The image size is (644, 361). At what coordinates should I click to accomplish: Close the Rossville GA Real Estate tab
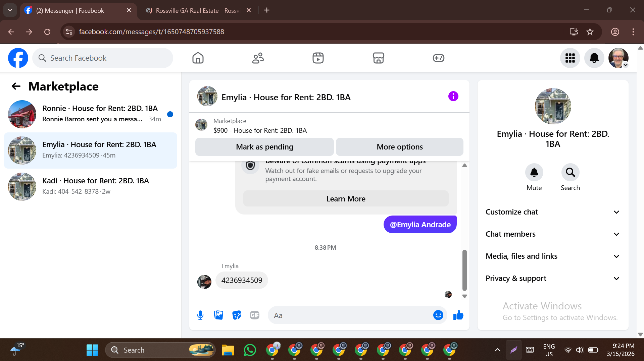(x=249, y=10)
